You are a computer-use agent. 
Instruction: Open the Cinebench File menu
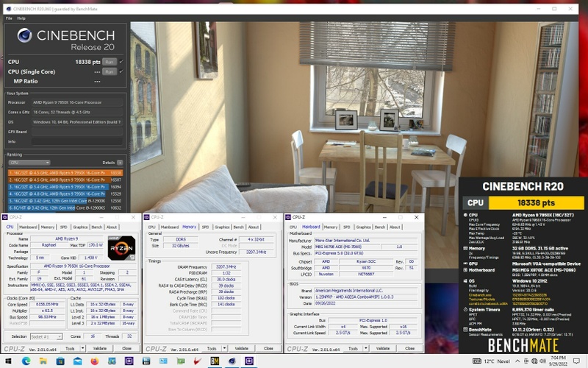(x=9, y=18)
